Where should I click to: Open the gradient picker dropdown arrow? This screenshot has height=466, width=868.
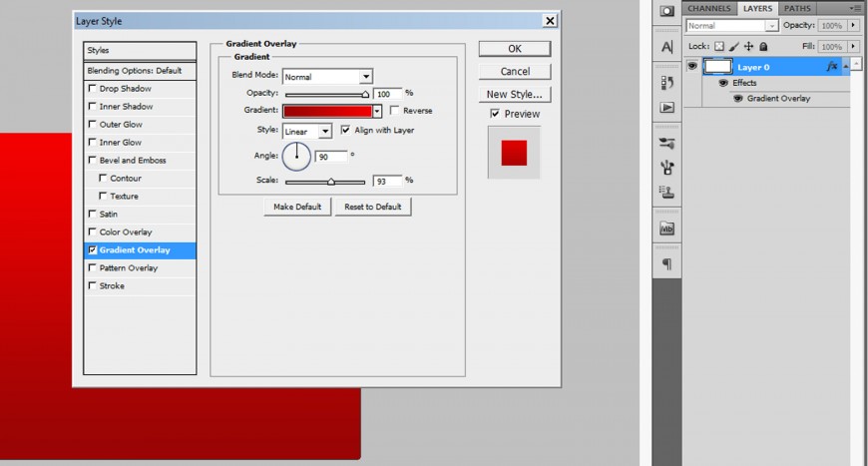pos(377,111)
